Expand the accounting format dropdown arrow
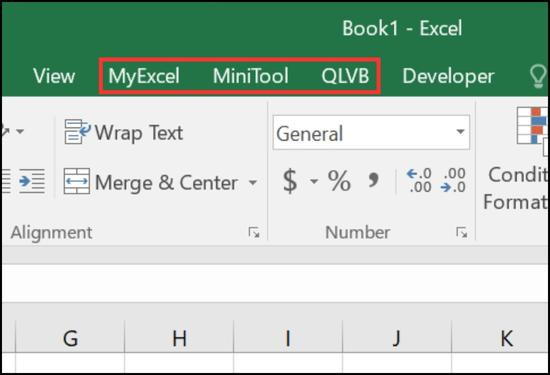Screen dimensions: 550x375 click(x=314, y=181)
